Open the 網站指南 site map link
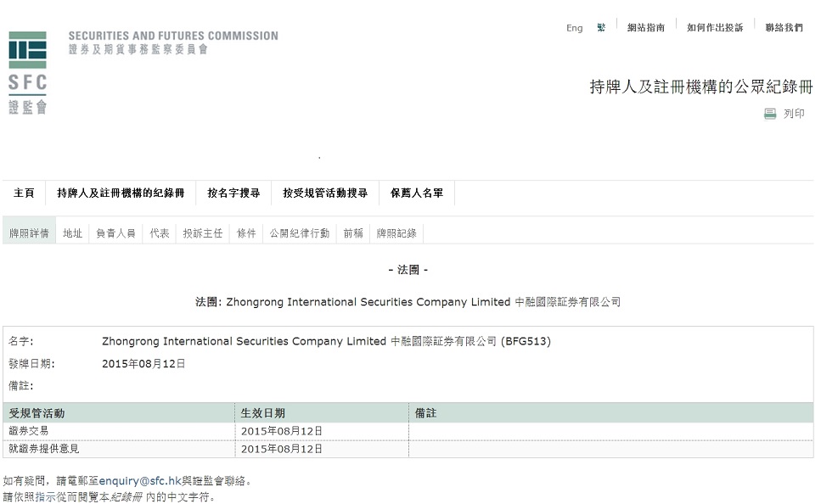This screenshot has height=504, width=821. click(x=646, y=27)
